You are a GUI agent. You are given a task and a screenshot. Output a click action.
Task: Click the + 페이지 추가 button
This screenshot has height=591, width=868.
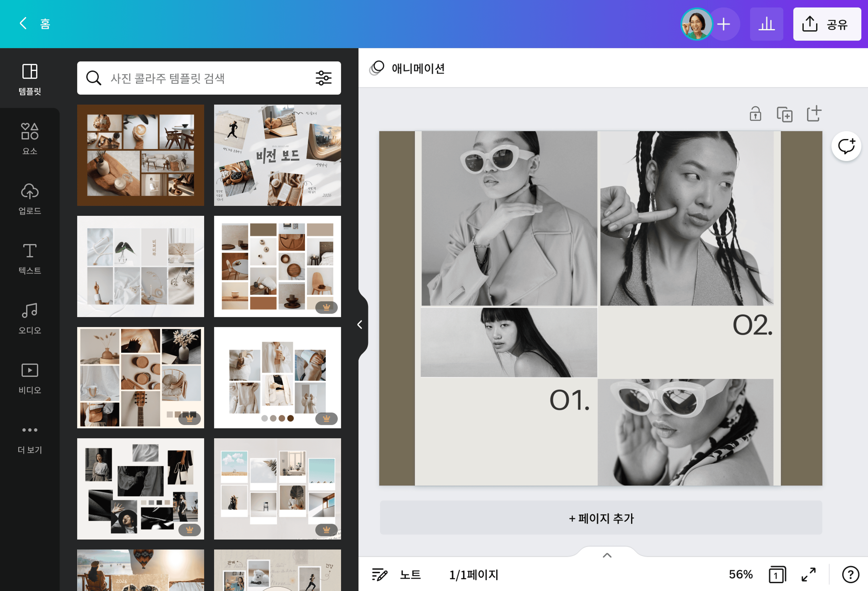(x=601, y=518)
